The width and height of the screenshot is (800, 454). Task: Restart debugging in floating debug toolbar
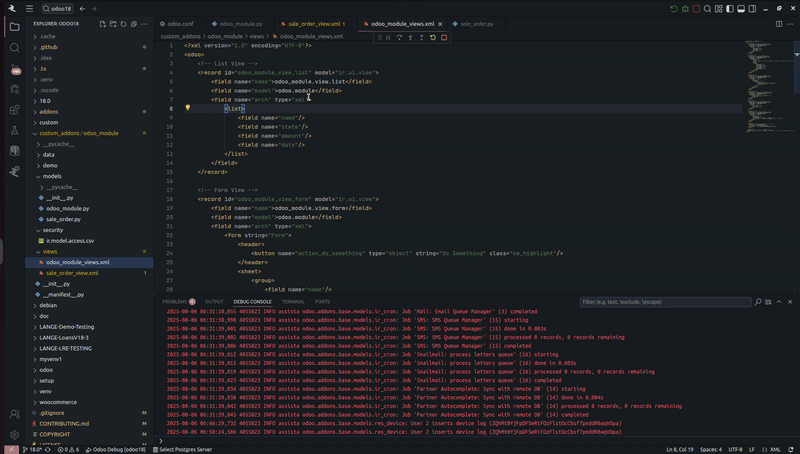(x=433, y=37)
